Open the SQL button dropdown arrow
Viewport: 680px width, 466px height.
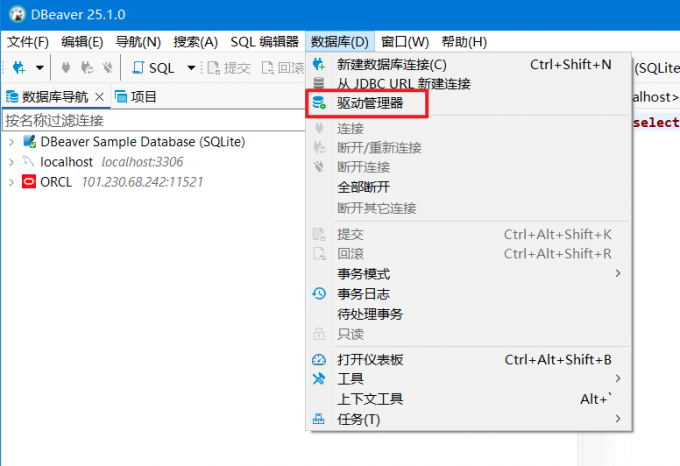click(x=191, y=68)
